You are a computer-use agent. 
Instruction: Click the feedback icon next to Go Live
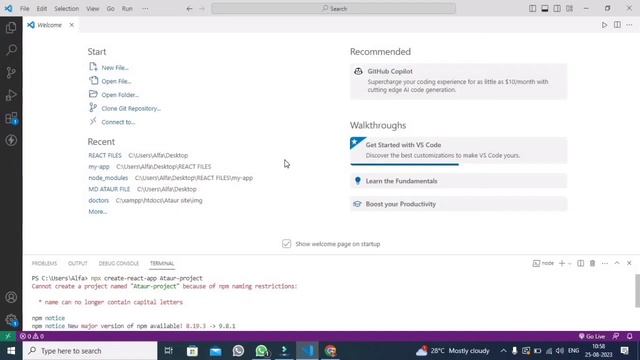click(616, 336)
